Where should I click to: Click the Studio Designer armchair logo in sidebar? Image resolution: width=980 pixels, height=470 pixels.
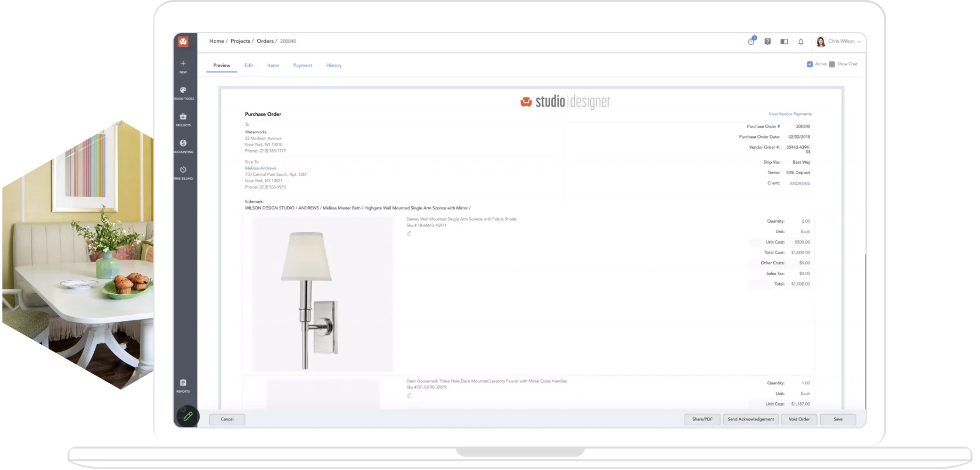click(183, 42)
